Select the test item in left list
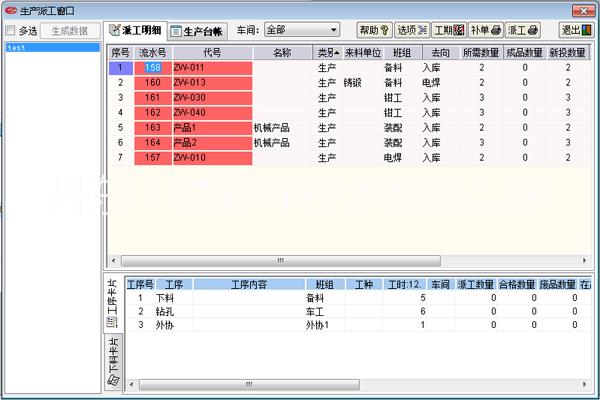 [x=53, y=47]
